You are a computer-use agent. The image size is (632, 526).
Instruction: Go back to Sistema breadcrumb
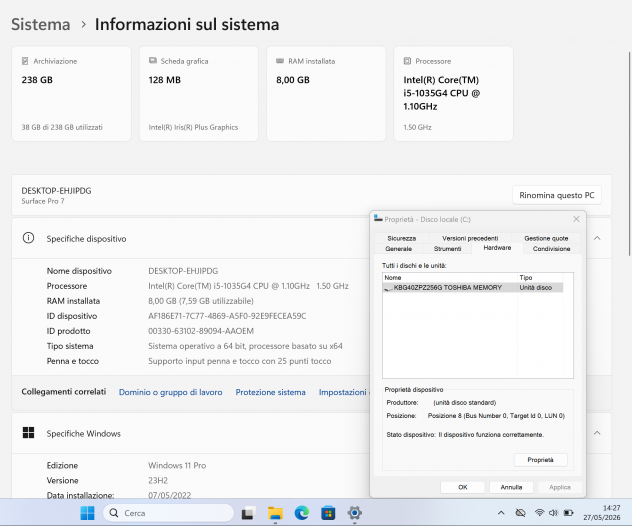[41, 25]
